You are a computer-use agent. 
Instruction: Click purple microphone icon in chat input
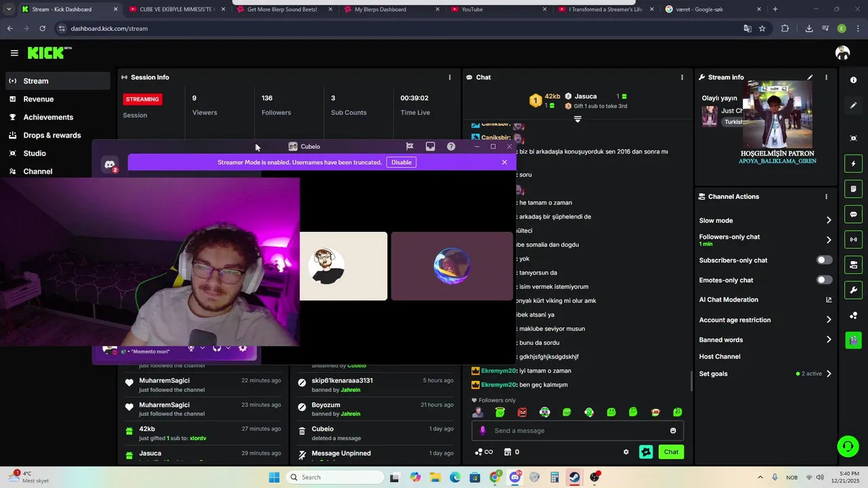pos(483,430)
